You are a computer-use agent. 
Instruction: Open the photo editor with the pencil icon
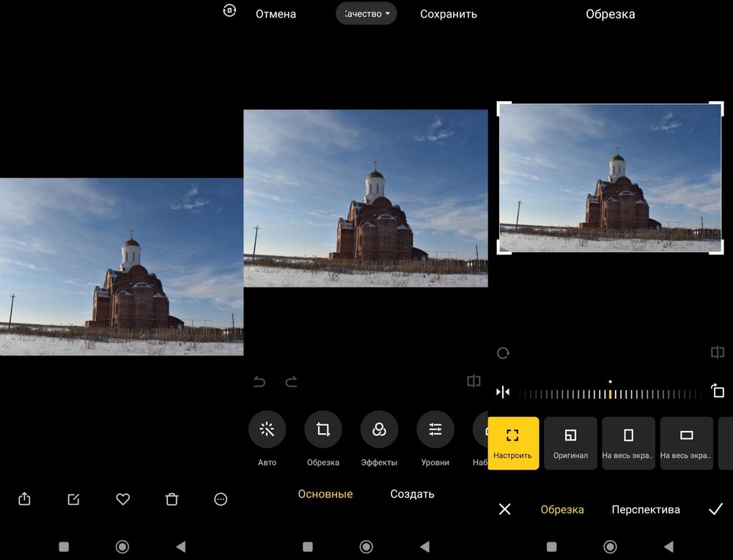click(x=73, y=499)
